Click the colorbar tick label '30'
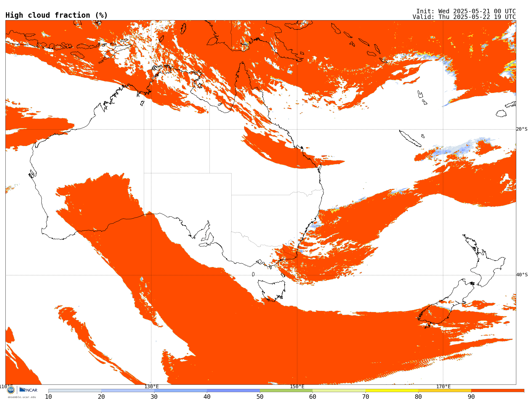 [154, 397]
